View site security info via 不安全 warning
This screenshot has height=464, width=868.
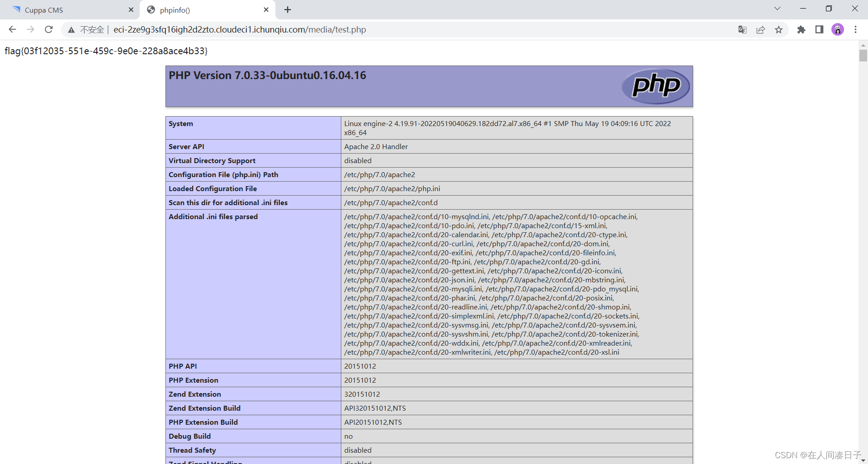92,29
